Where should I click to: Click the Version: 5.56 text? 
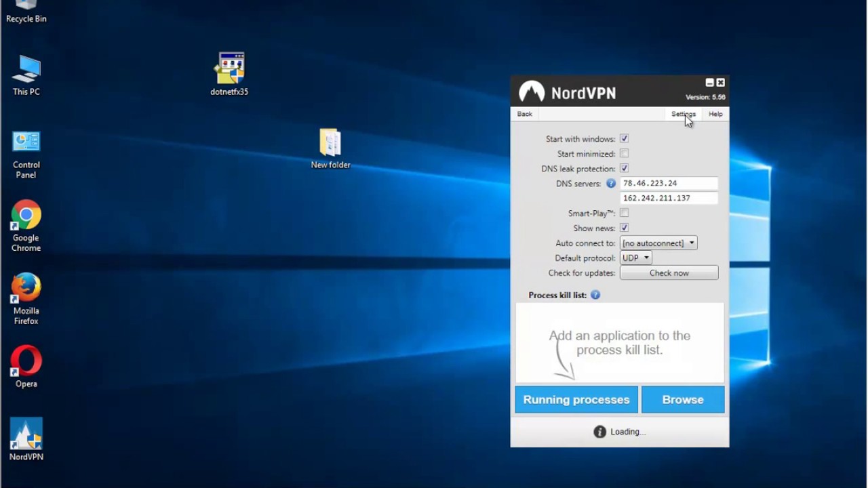pyautogui.click(x=705, y=98)
